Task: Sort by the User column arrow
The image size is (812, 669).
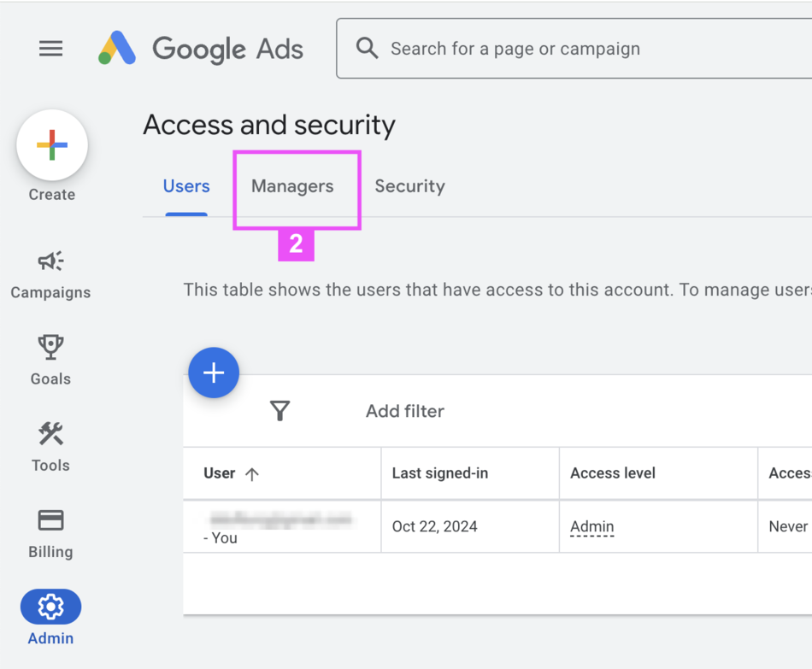Action: coord(251,474)
